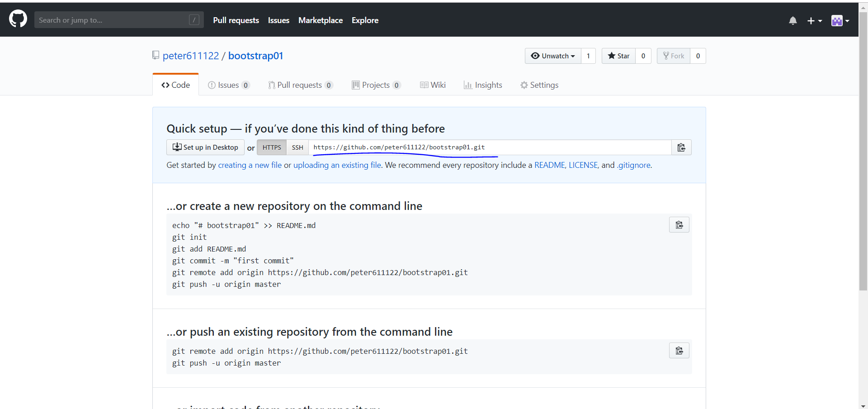Select the Code tab
The image size is (868, 409).
pyautogui.click(x=176, y=85)
